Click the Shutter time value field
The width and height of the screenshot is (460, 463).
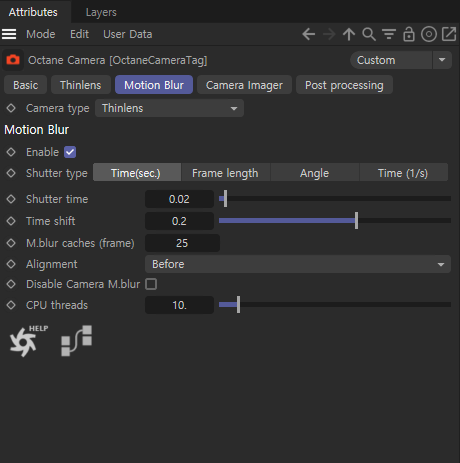179,199
